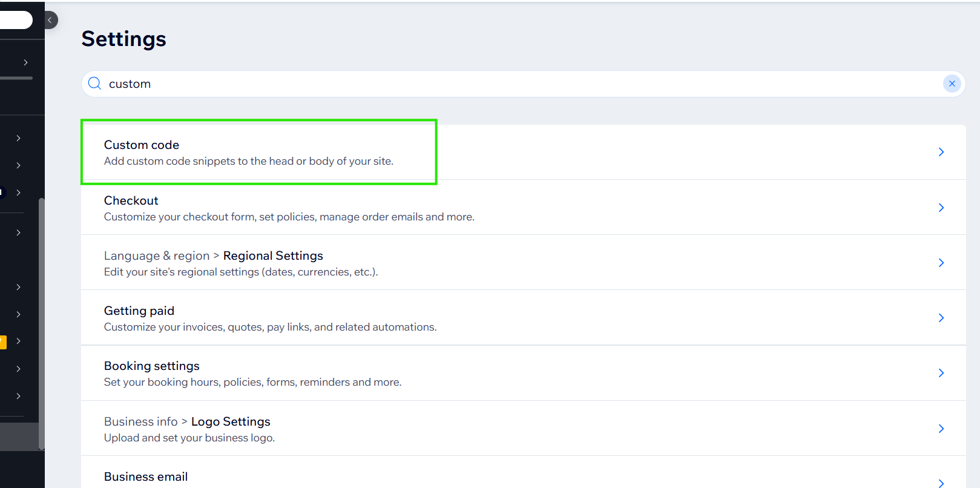The image size is (980, 488).
Task: Open Booking settings from the results
Action: point(151,366)
